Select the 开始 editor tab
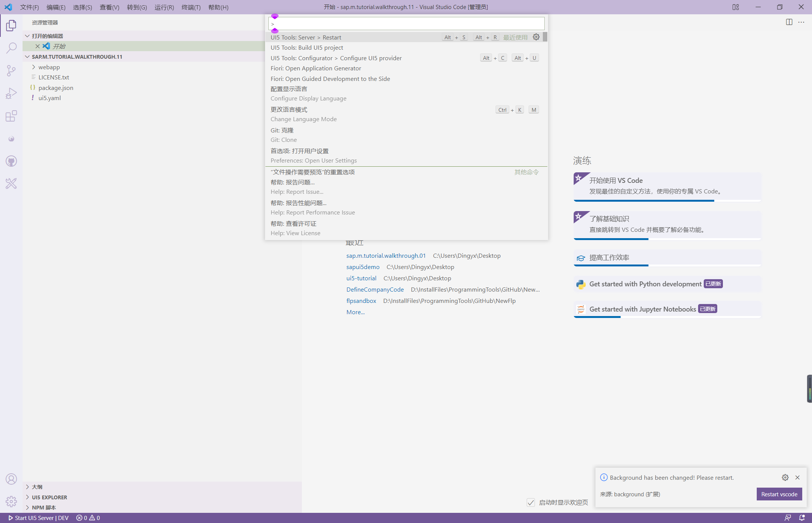Screen dimensions: 812x523 [58, 46]
